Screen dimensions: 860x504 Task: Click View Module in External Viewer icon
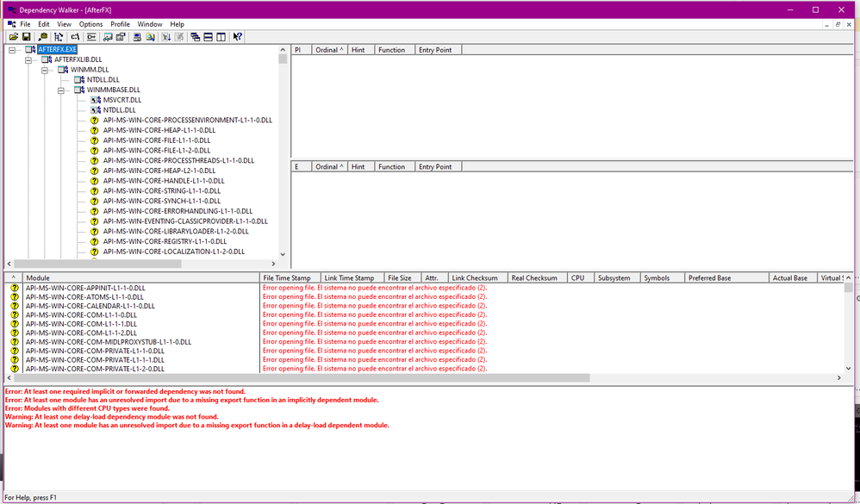click(108, 37)
